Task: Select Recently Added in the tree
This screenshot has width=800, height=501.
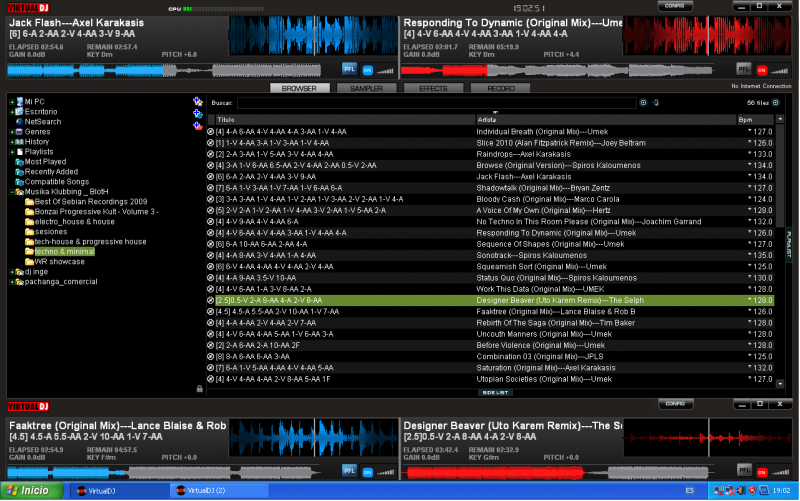Action: tap(51, 172)
